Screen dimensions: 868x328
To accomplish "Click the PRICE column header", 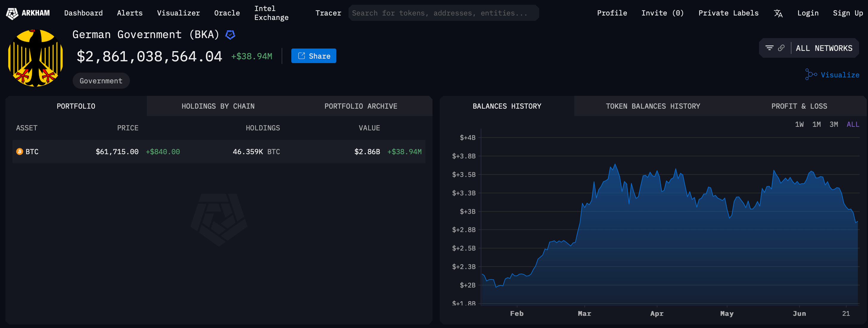I will point(127,128).
